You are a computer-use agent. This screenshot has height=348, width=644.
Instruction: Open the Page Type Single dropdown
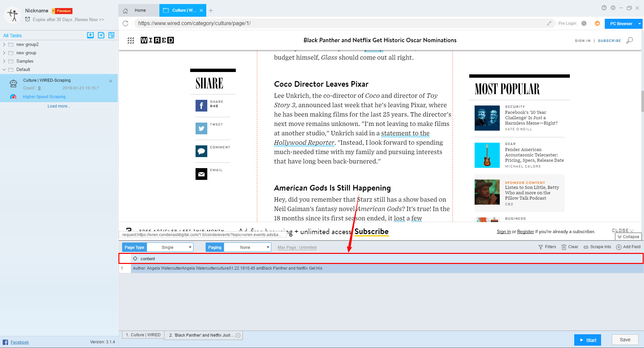click(170, 247)
